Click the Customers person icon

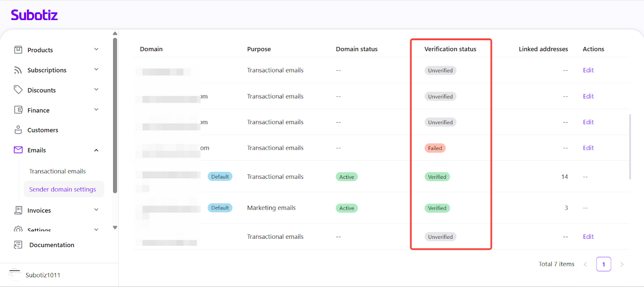(x=18, y=130)
